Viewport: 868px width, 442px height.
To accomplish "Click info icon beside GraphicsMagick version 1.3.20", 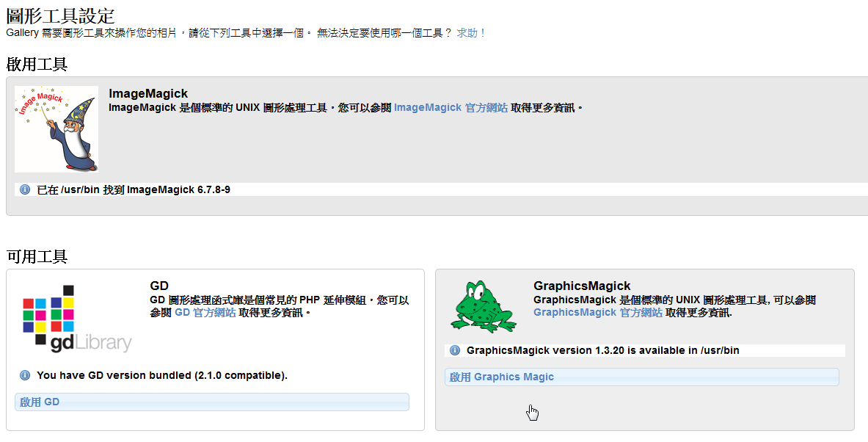I will tap(455, 350).
